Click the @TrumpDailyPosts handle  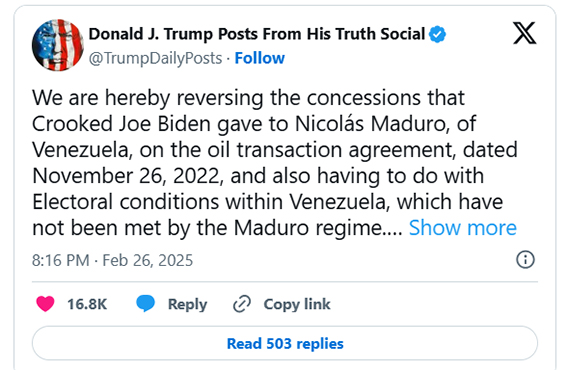tap(155, 59)
